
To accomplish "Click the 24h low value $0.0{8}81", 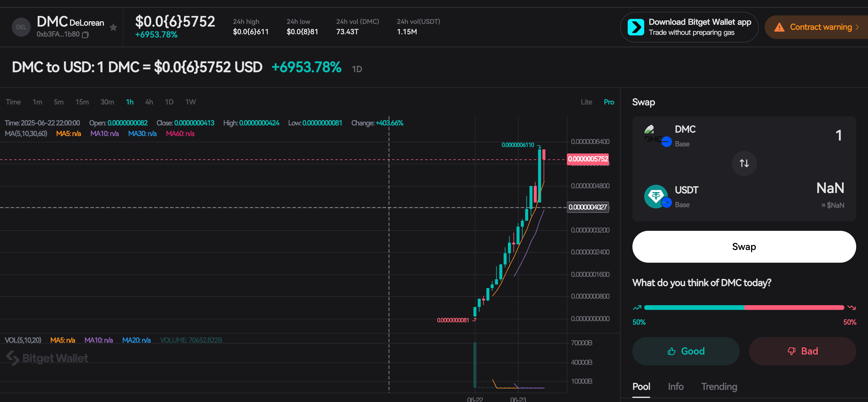I will coord(302,32).
